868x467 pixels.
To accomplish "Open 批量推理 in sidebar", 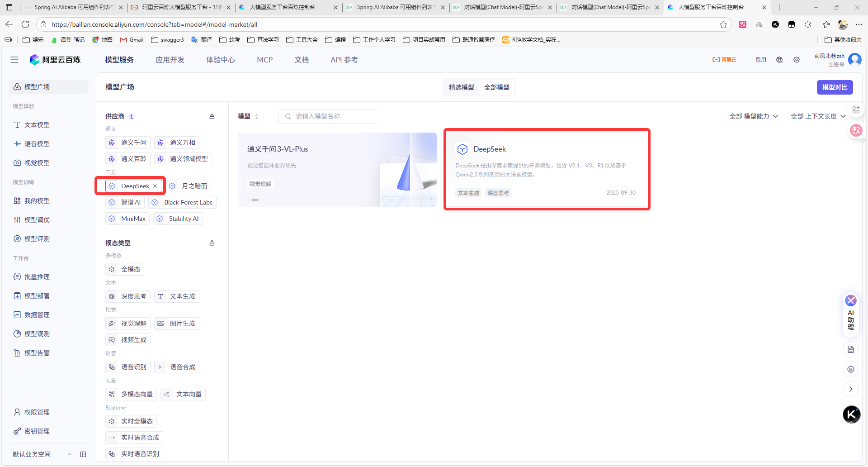I will pyautogui.click(x=49, y=277).
